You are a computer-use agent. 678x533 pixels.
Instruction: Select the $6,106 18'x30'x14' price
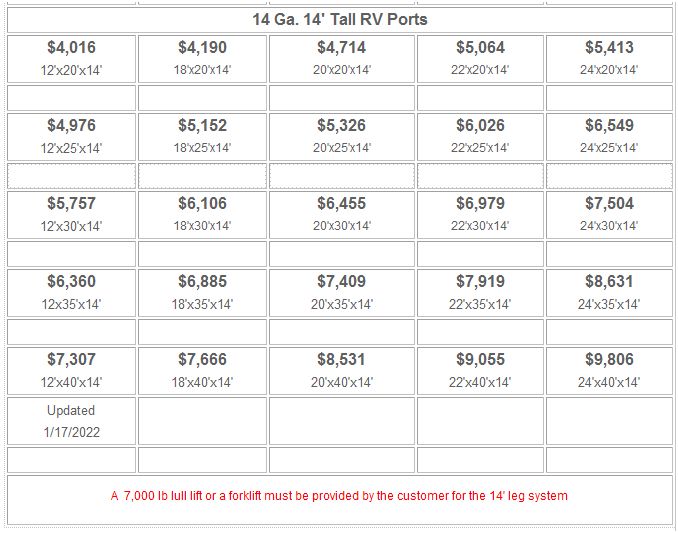(202, 204)
